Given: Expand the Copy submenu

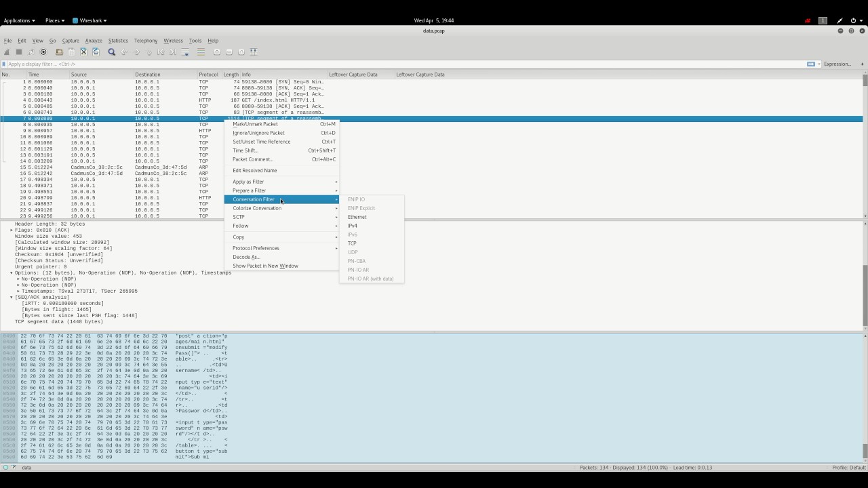Looking at the screenshot, I should pos(281,237).
